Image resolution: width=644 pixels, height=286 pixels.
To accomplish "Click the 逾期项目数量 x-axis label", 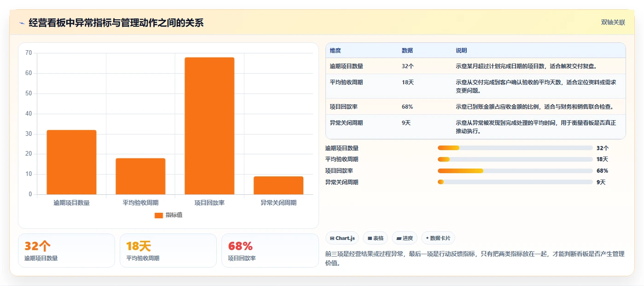I will pyautogui.click(x=71, y=203).
